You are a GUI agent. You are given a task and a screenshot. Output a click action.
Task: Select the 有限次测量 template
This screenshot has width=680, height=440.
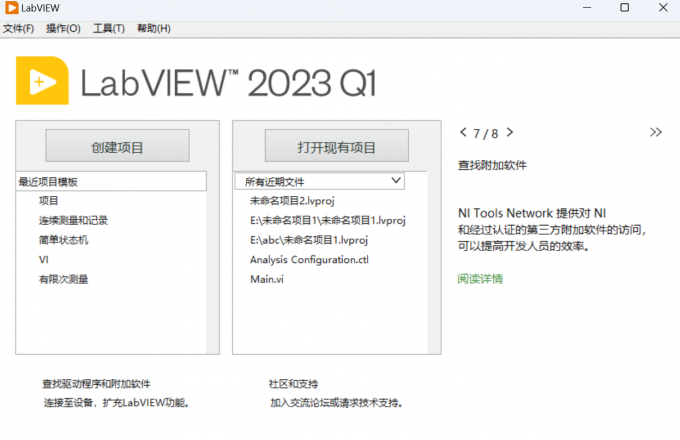click(63, 279)
